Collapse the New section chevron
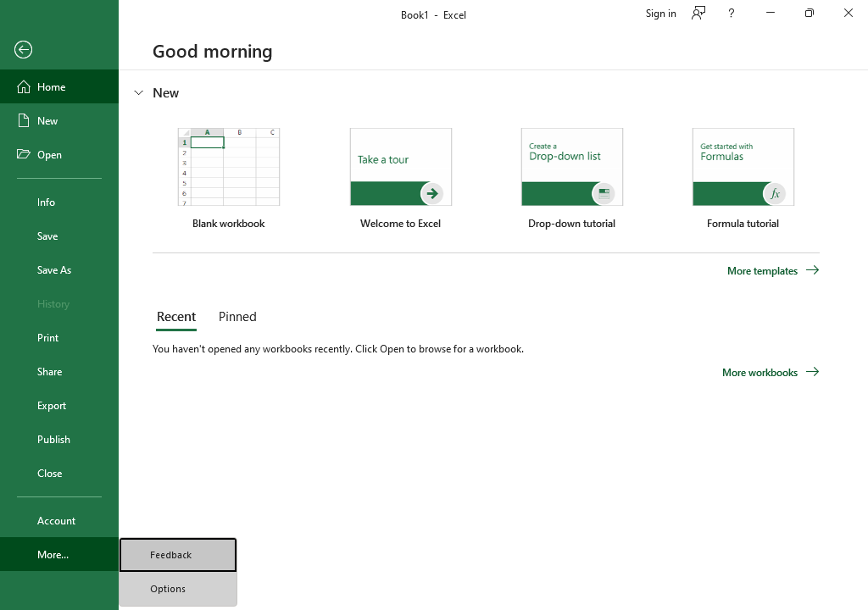 [138, 93]
